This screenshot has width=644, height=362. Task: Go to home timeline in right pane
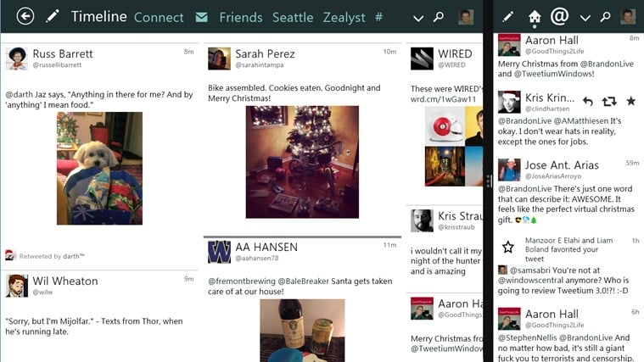click(x=535, y=17)
